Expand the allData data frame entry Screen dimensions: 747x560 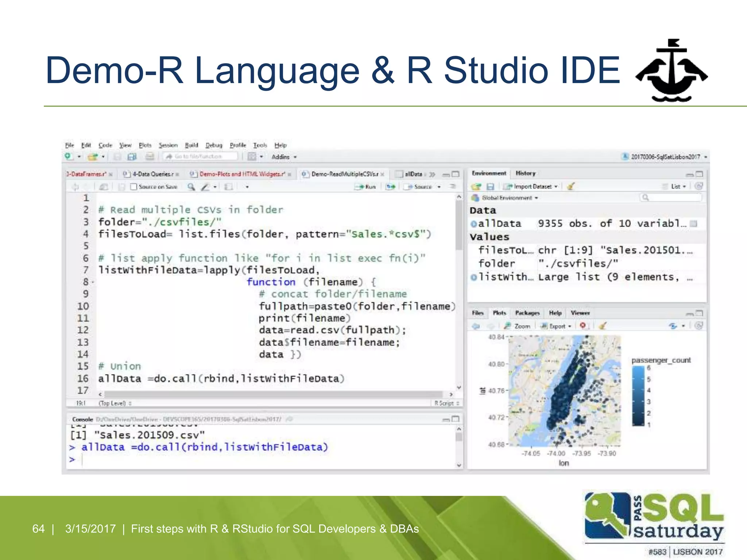click(x=473, y=224)
